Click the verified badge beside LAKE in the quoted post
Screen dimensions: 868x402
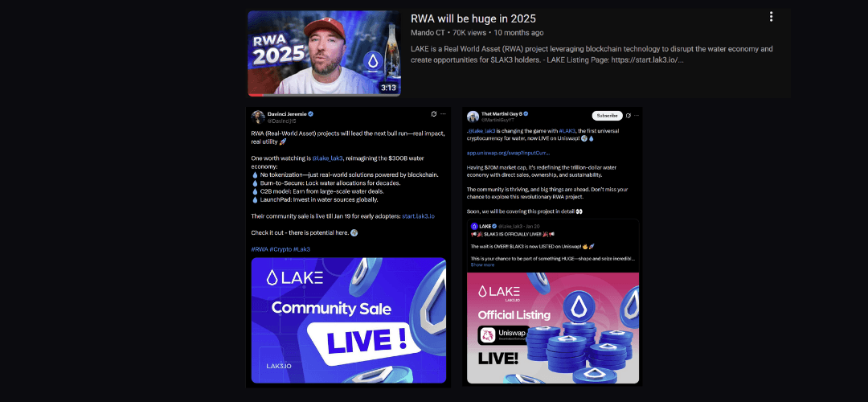click(493, 227)
